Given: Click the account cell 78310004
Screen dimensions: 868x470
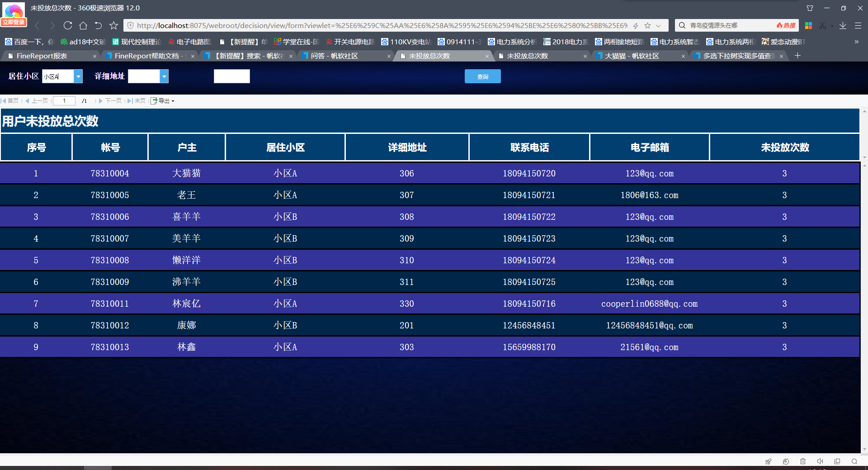Looking at the screenshot, I should coord(110,174).
